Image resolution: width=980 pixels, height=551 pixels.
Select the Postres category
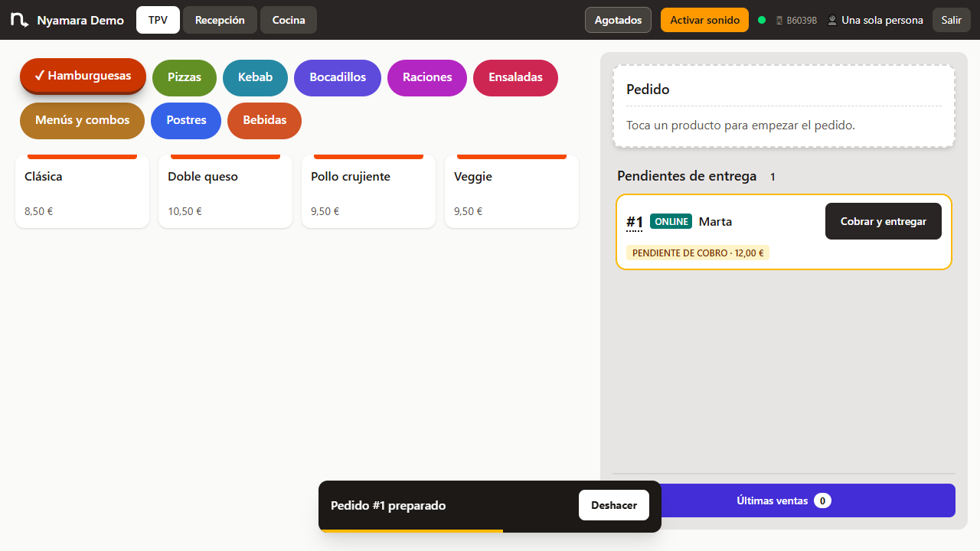tap(186, 121)
